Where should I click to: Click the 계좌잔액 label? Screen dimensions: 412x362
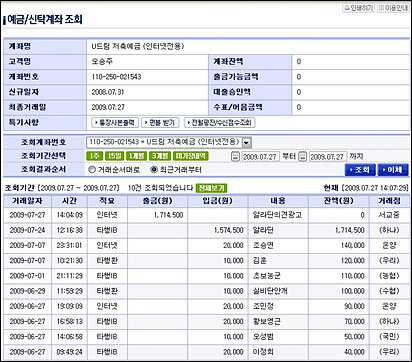[228, 62]
